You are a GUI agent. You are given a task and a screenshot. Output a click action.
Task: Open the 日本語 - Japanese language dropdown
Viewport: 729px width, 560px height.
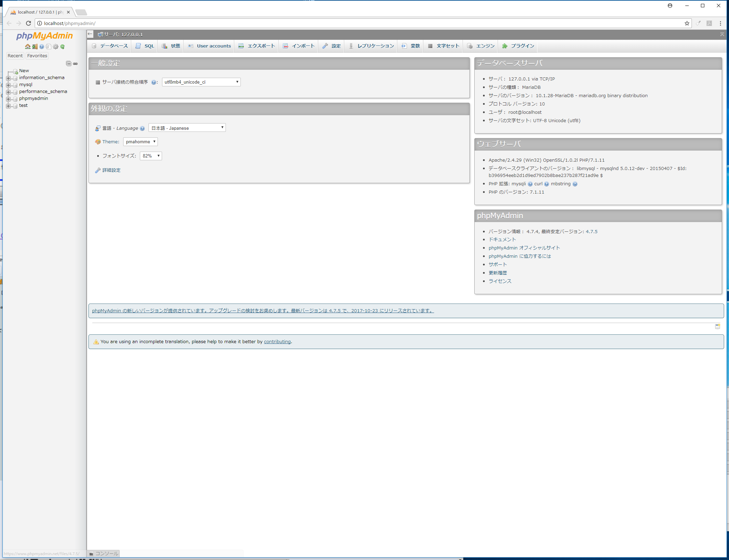(x=187, y=128)
